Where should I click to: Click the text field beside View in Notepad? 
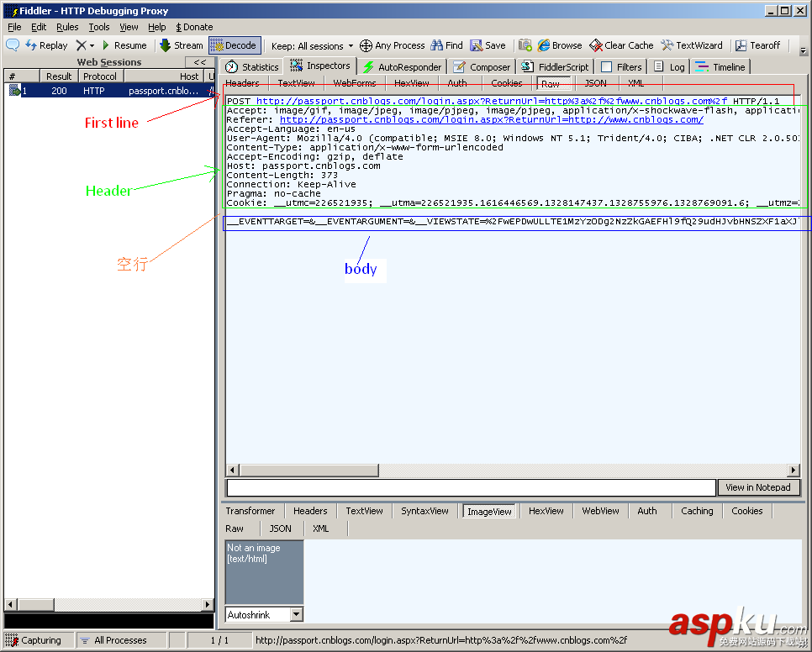pos(472,487)
